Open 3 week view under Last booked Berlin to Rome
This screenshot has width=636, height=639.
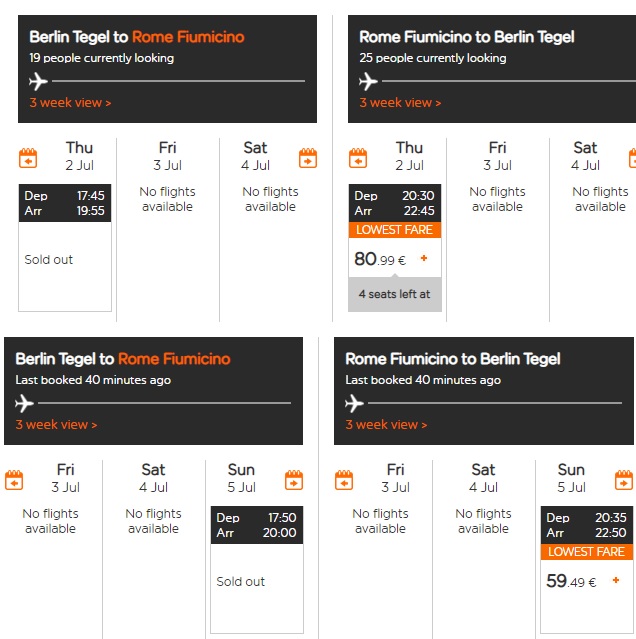56,425
